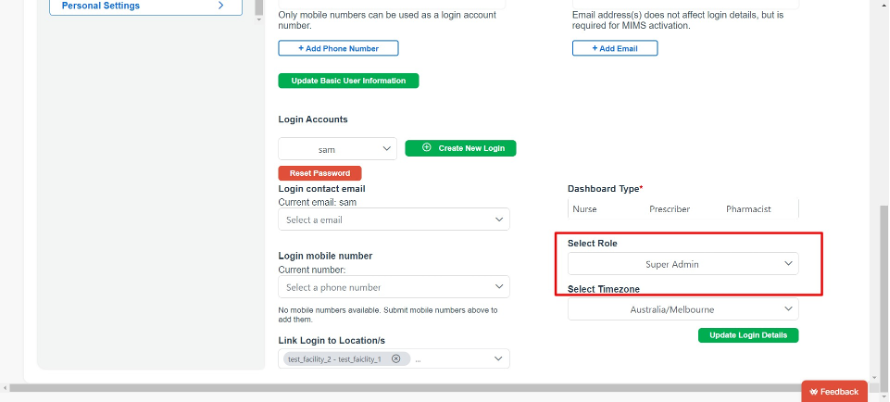Choose the Nurse dashboard type
This screenshot has width=890, height=402.
585,209
